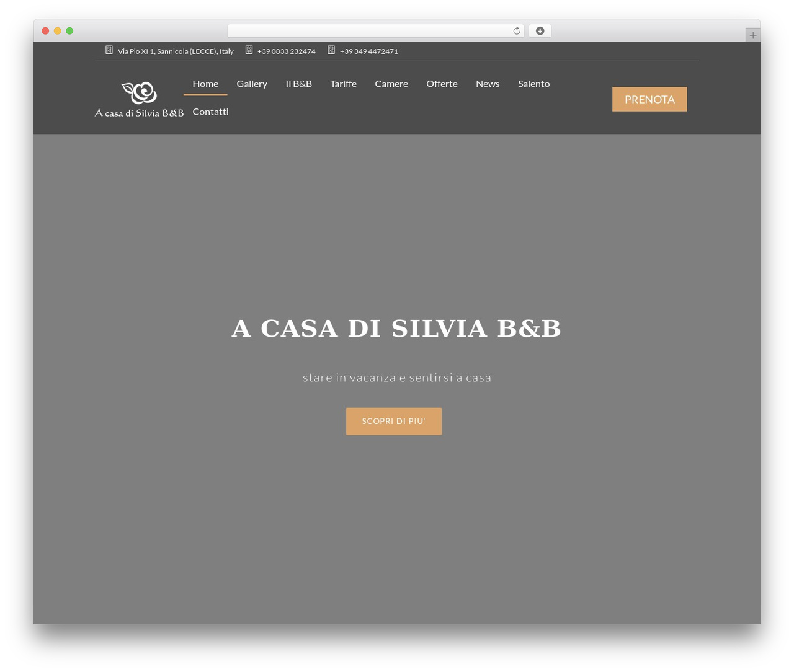
Task: Click the address icon before Via Pio XI
Action: [109, 50]
